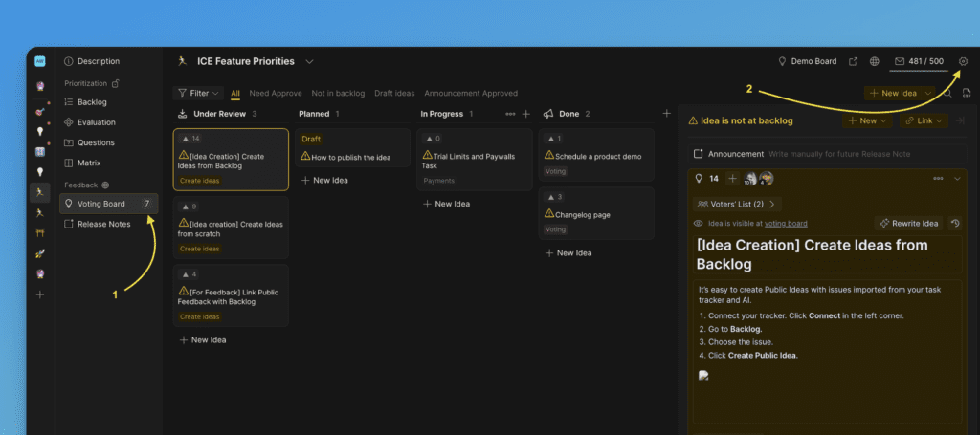Click the In Progress column three-dots menu
Viewport: 980px width, 435px height.
tap(510, 114)
